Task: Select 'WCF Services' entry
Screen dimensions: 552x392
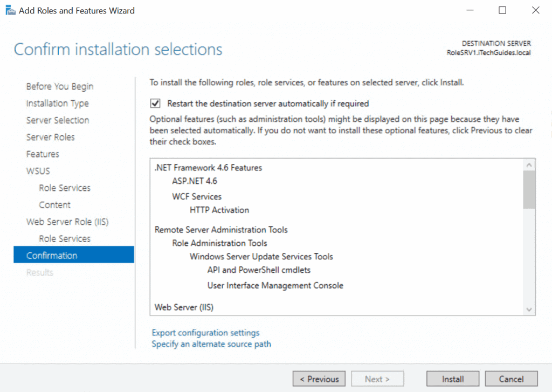Action: [197, 196]
